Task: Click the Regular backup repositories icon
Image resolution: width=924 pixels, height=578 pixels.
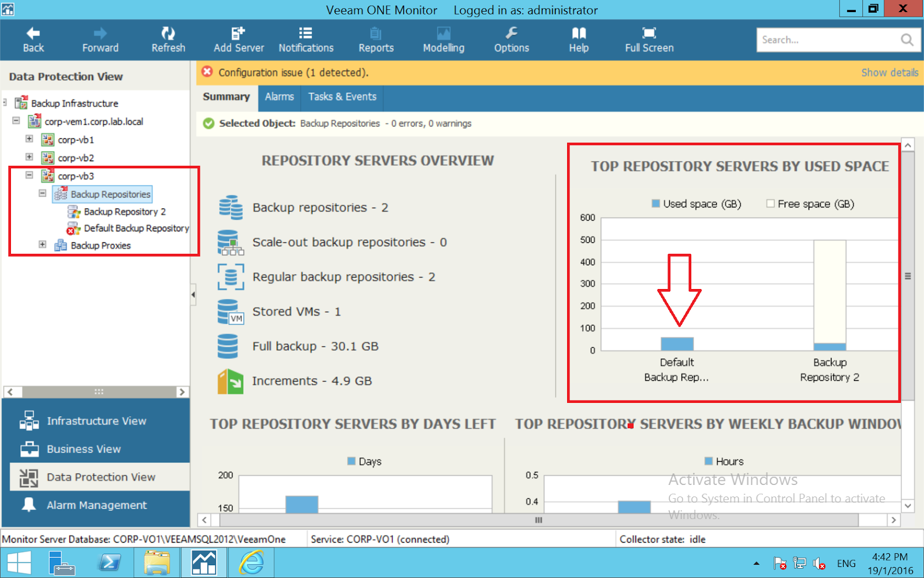Action: point(230,277)
